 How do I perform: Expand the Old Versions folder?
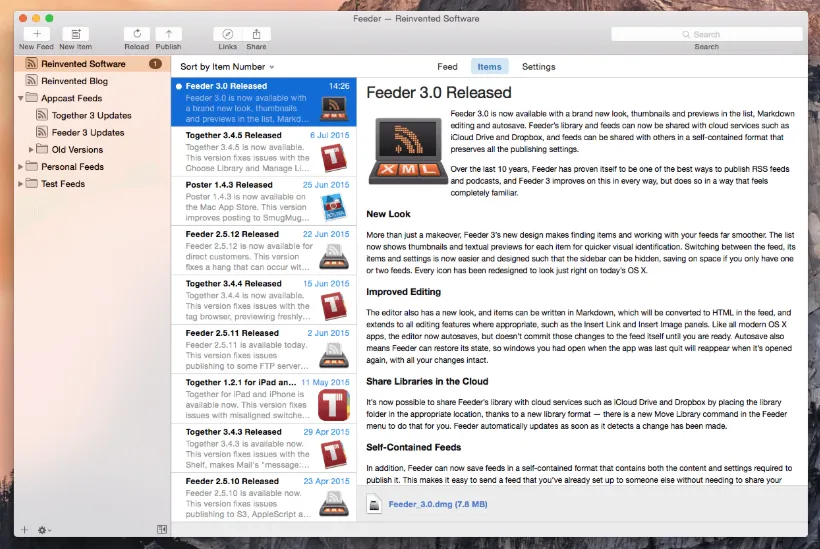31,150
